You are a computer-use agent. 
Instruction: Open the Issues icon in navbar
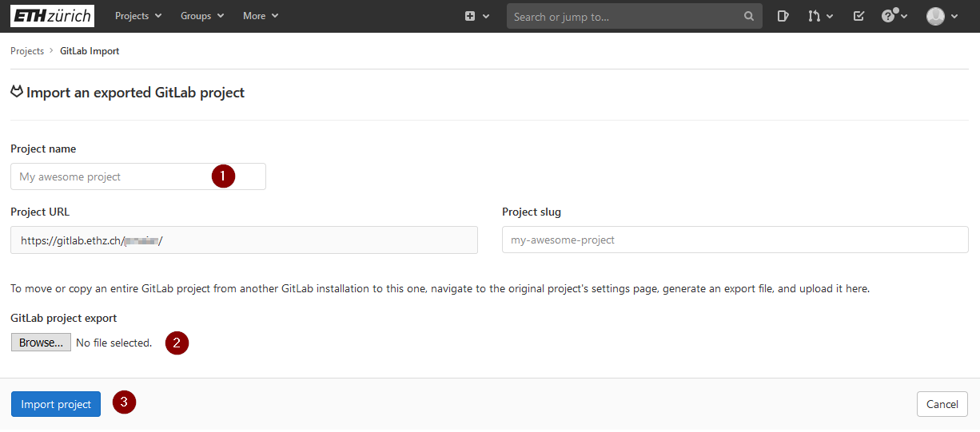(783, 16)
